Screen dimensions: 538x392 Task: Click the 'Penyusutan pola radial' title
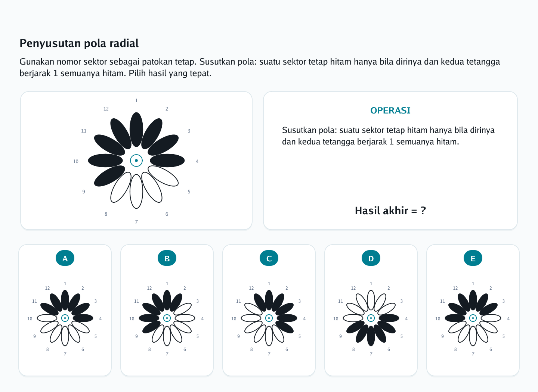point(79,43)
